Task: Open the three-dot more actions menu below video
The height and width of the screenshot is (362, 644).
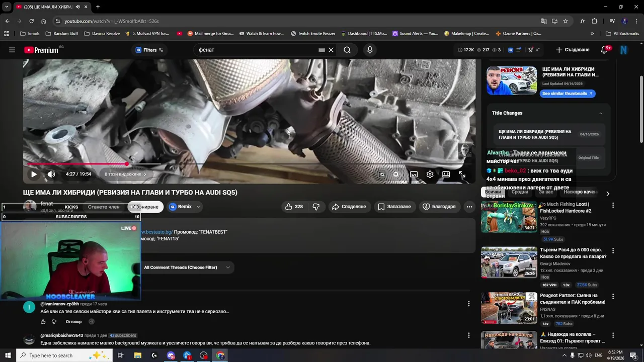Action: tap(469, 207)
